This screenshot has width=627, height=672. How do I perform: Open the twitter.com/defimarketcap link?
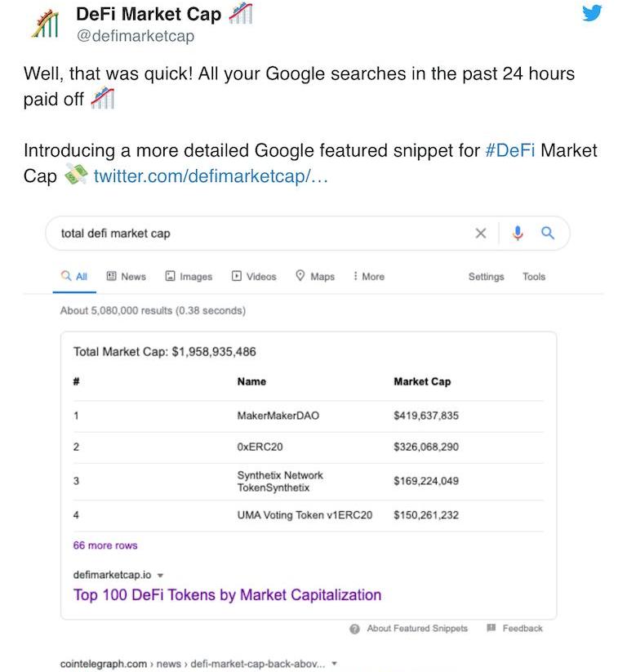(x=211, y=176)
